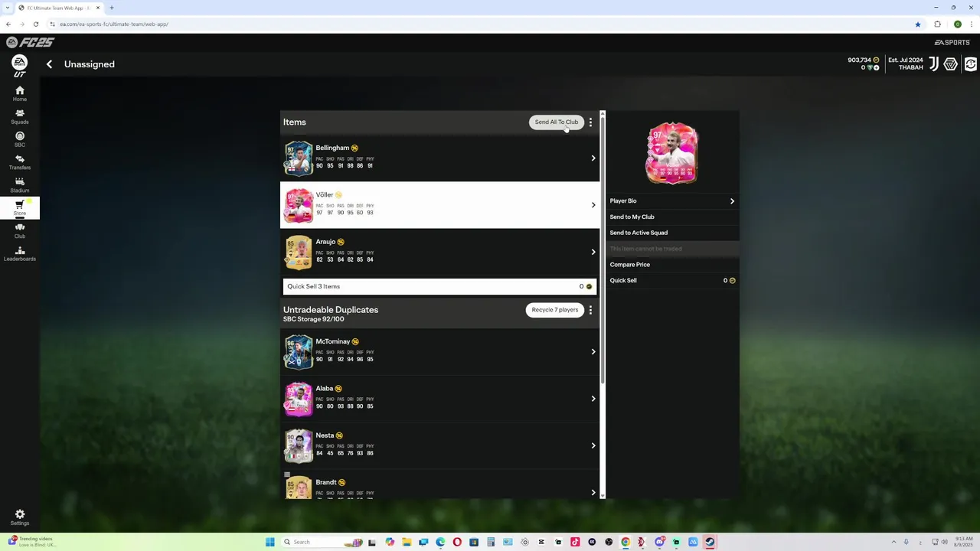This screenshot has width=980, height=551.
Task: Open a new browser tab
Action: [111, 8]
